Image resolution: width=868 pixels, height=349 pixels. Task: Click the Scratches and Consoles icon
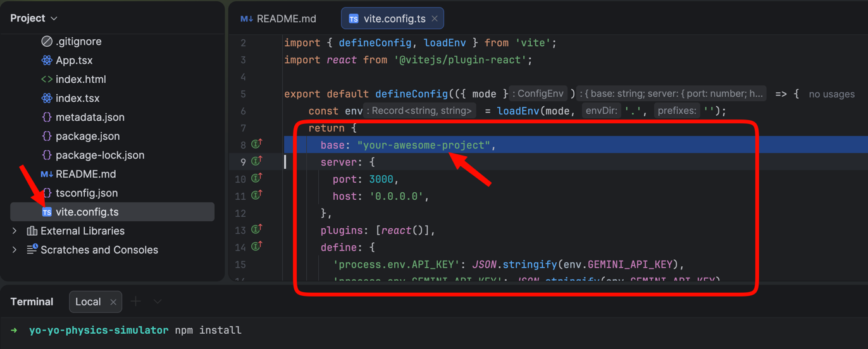tap(32, 250)
